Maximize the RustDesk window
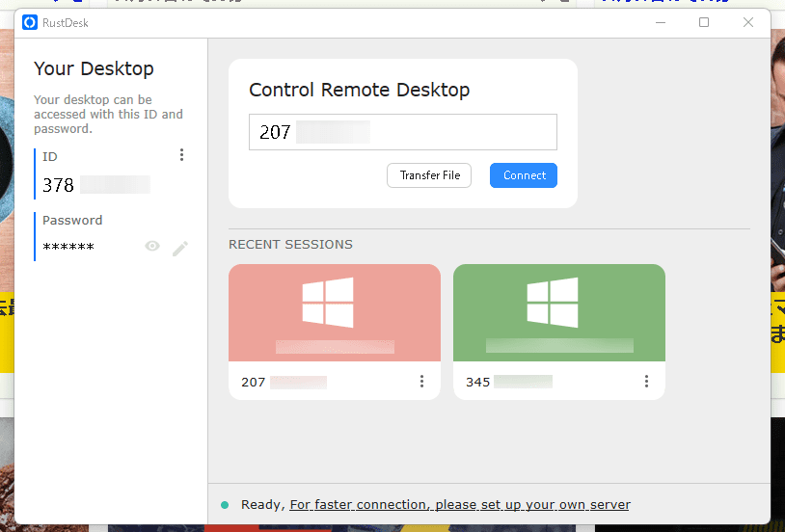Screen dimensions: 785x532 coord(704,22)
